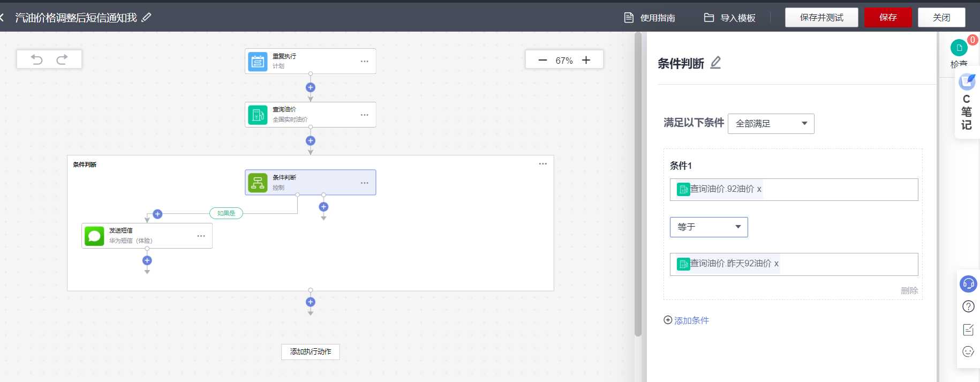Add step below 查询油价 node
The image size is (980, 382).
[x=311, y=140]
